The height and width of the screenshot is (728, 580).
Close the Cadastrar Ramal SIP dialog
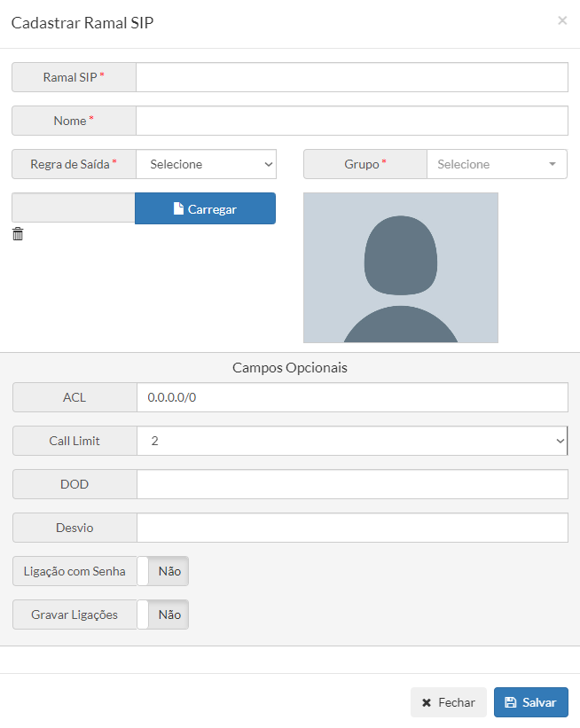click(x=562, y=20)
